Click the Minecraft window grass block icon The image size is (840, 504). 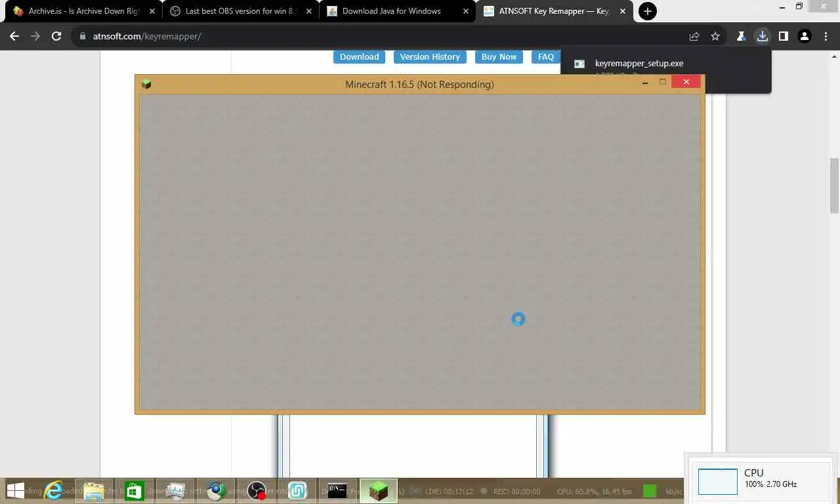(x=146, y=84)
